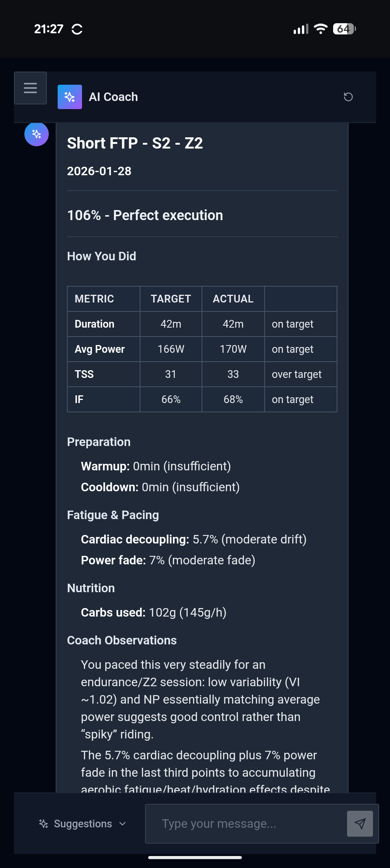This screenshot has width=390, height=868.
Task: Click the AI Coach header title
Action: tap(113, 97)
